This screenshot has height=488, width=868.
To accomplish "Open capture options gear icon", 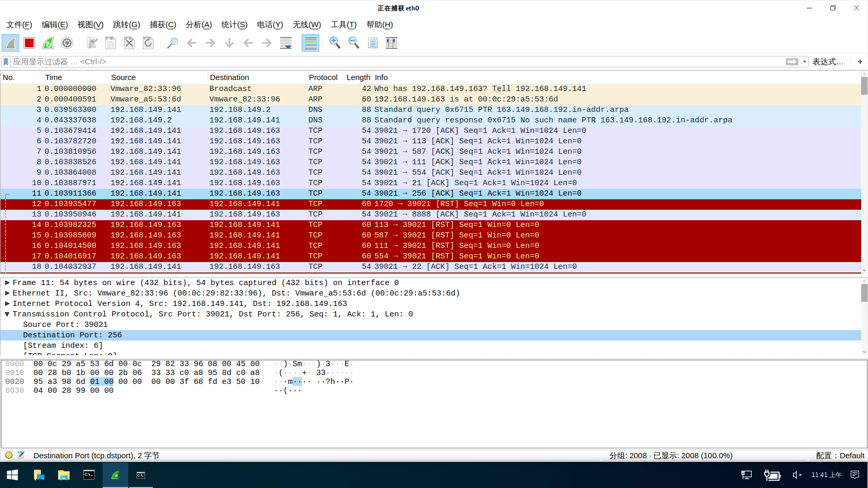I will (67, 43).
